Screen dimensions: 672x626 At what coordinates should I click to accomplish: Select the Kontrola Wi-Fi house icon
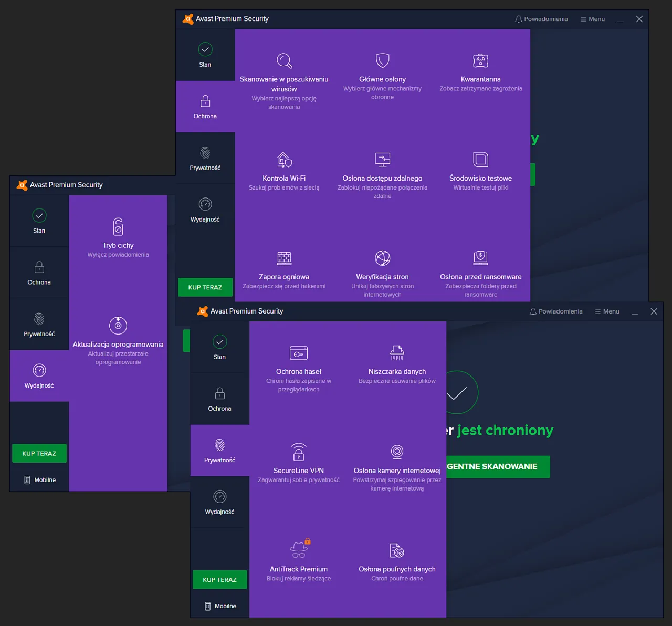[284, 159]
